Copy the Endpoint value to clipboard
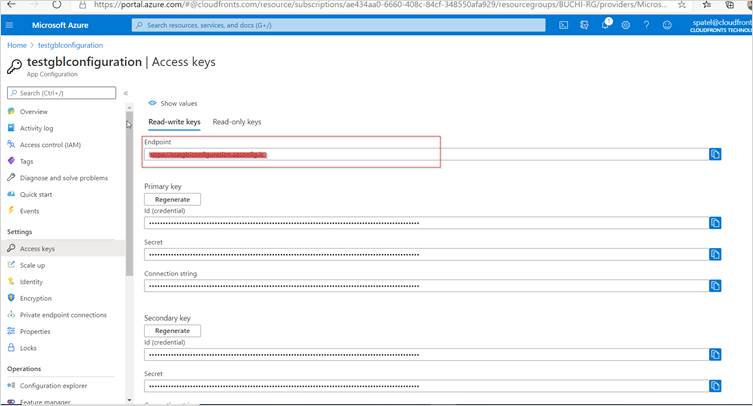Image resolution: width=753 pixels, height=406 pixels. point(715,154)
